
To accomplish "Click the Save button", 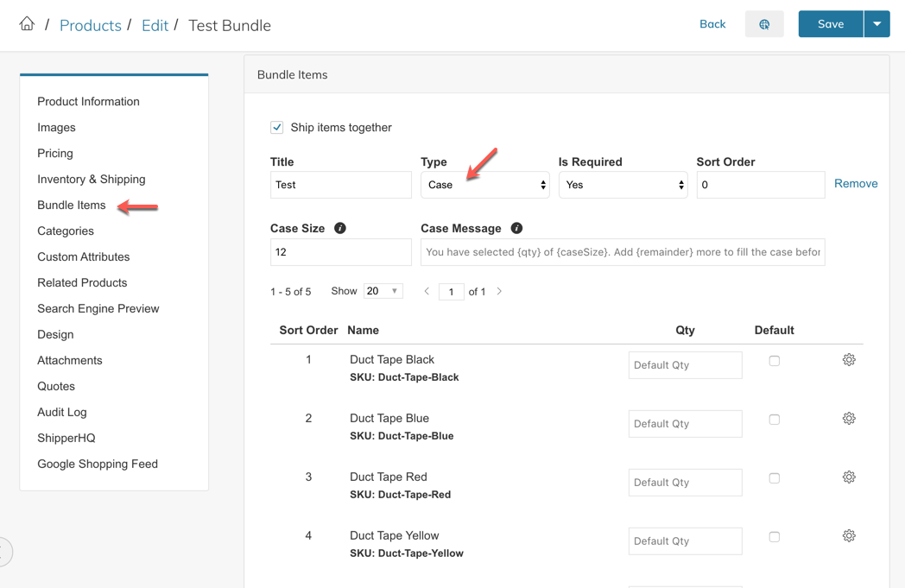I will tap(831, 24).
